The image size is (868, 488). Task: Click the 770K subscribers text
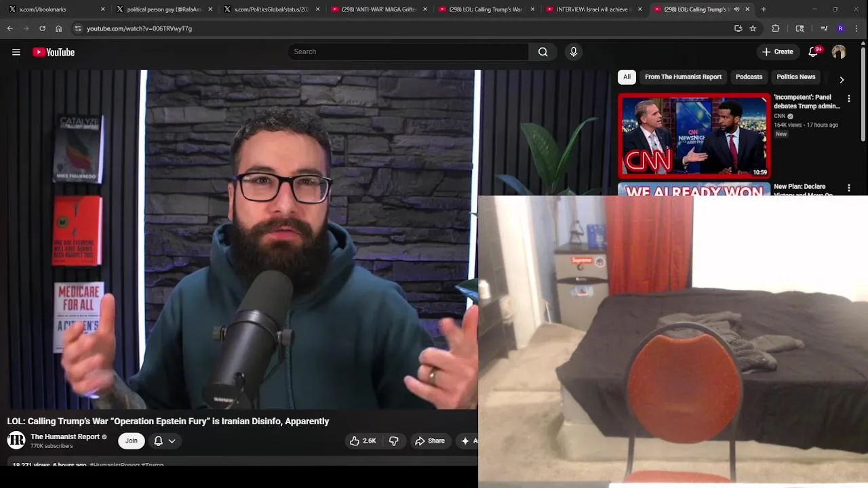52,446
